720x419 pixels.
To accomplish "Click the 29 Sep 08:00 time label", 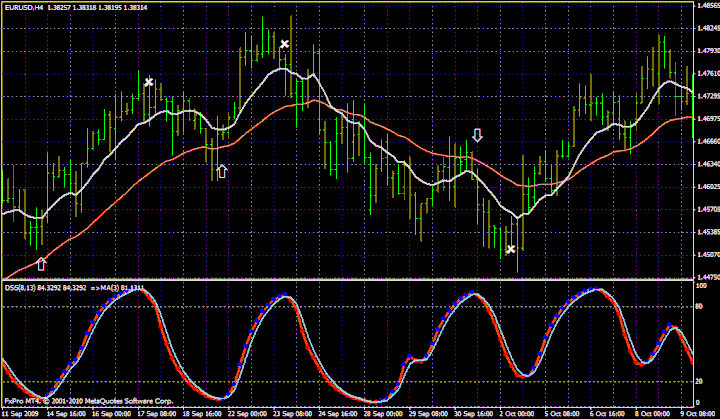I will point(428,413).
